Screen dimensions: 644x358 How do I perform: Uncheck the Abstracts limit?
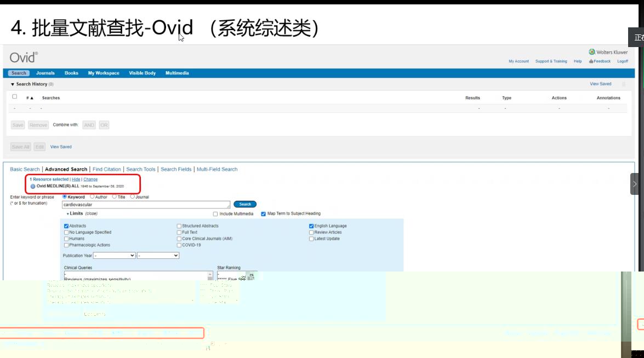coord(66,226)
